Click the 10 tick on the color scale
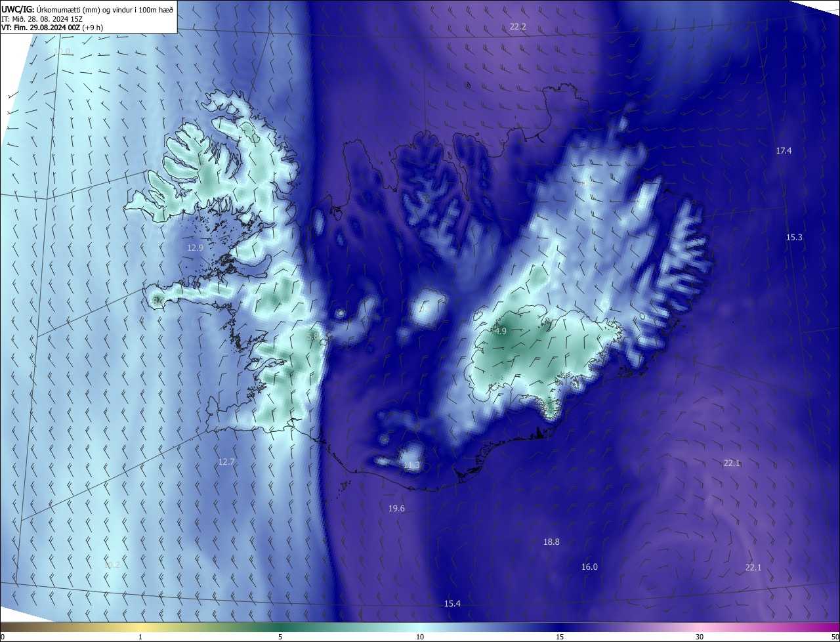Viewport: 840px width, 642px height. click(420, 637)
